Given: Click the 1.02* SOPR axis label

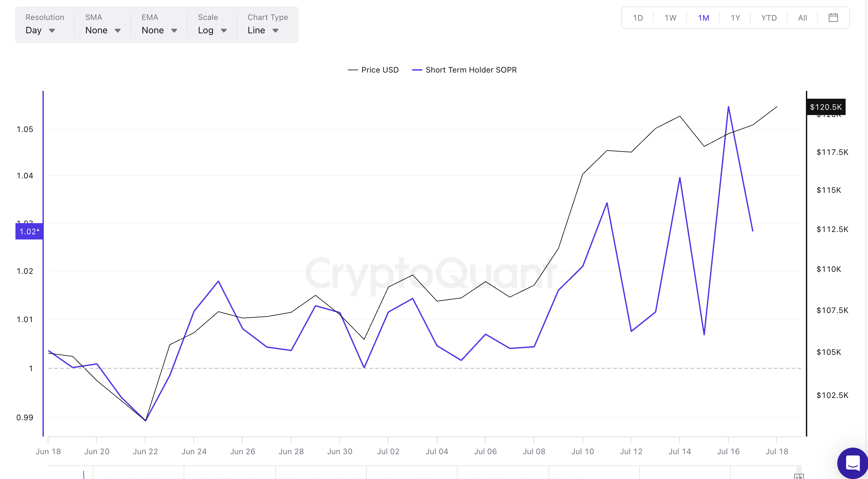Looking at the screenshot, I should [x=29, y=231].
